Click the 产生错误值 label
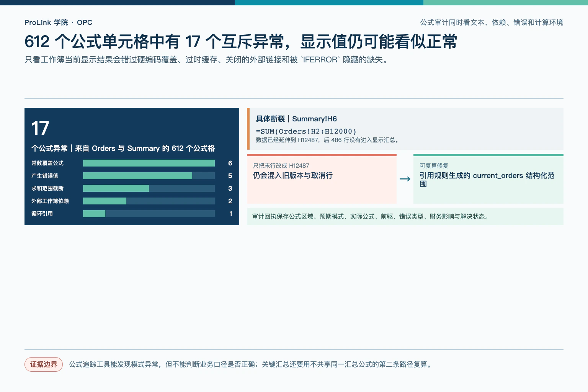588x392 pixels. [45, 176]
